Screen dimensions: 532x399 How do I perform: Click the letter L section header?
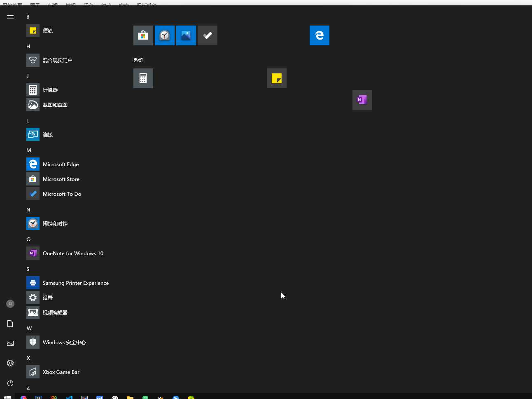[28, 121]
